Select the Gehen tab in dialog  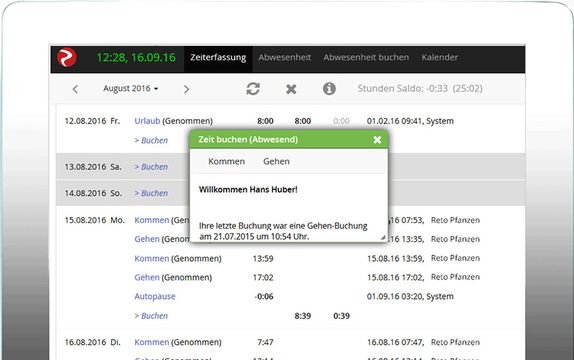[276, 162]
